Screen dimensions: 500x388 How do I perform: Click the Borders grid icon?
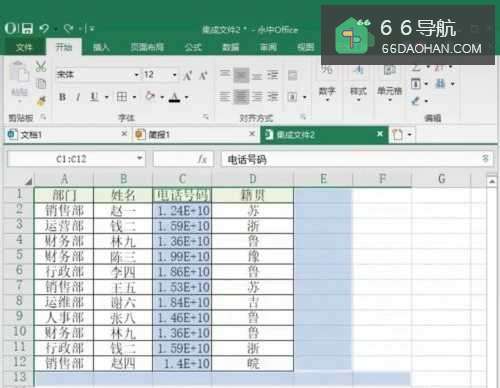tap(122, 97)
